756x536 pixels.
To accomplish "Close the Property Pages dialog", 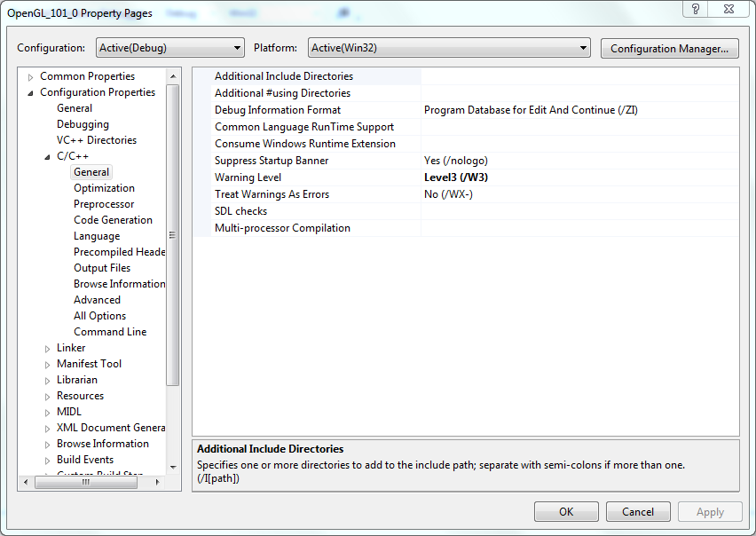I will [729, 9].
